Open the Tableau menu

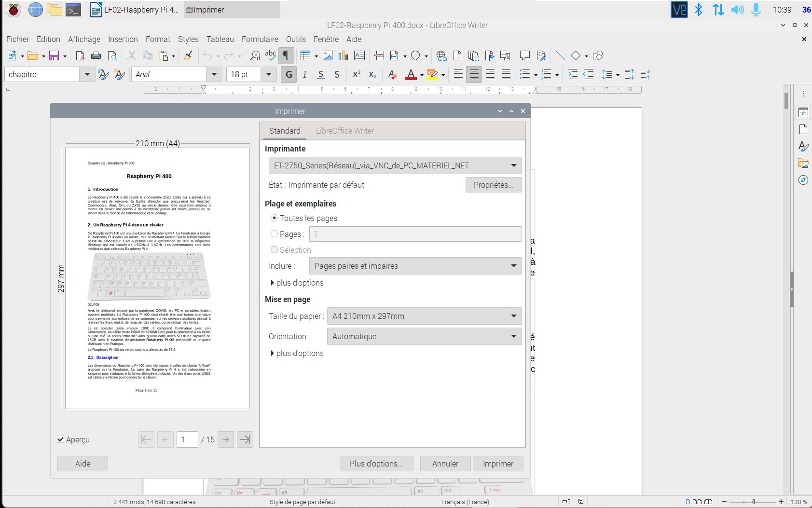(220, 39)
